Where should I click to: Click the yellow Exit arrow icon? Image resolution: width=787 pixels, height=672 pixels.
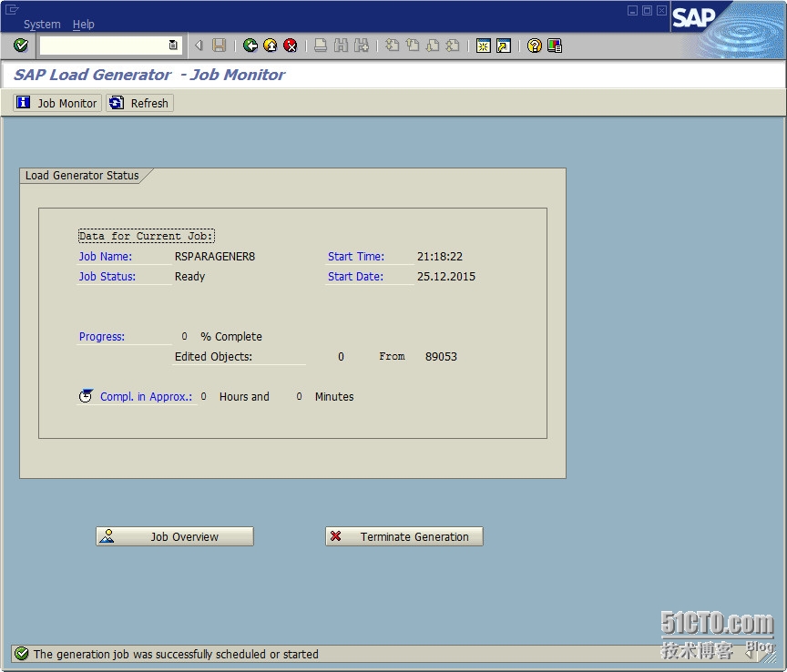click(270, 46)
